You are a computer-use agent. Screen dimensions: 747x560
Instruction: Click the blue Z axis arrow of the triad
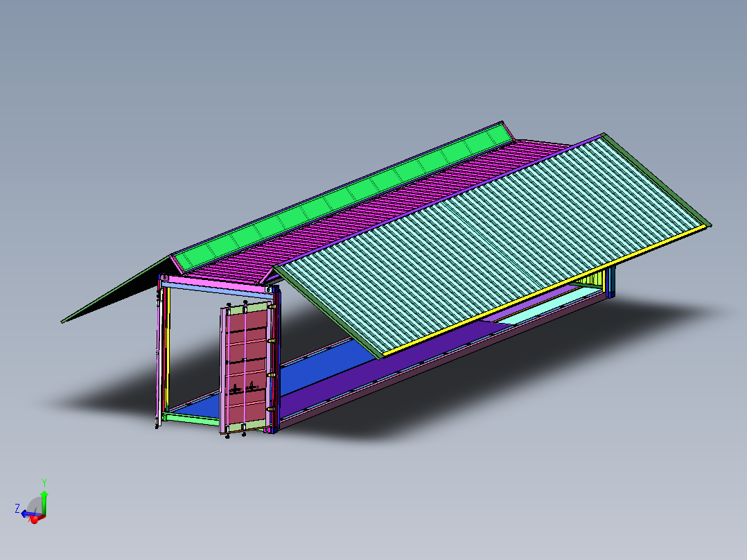click(27, 514)
